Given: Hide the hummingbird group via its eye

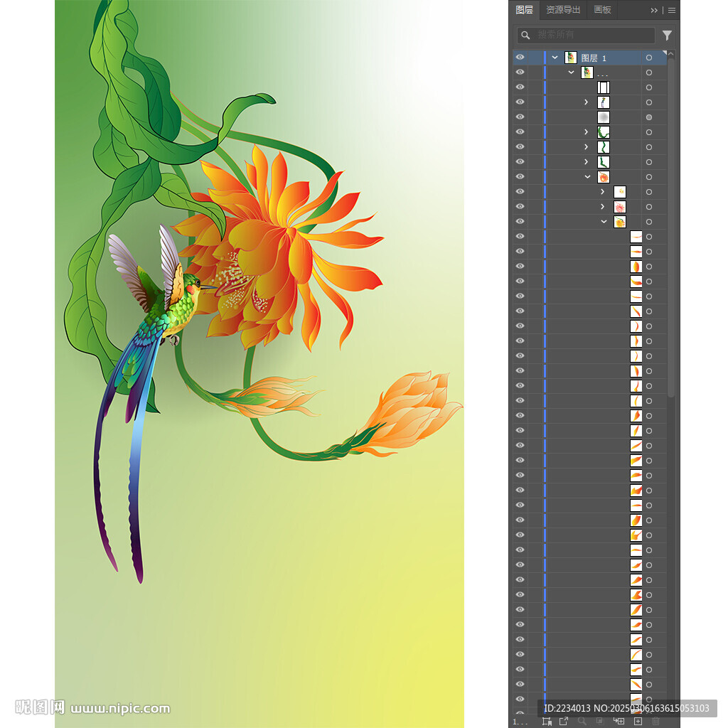Looking at the screenshot, I should pos(520,102).
